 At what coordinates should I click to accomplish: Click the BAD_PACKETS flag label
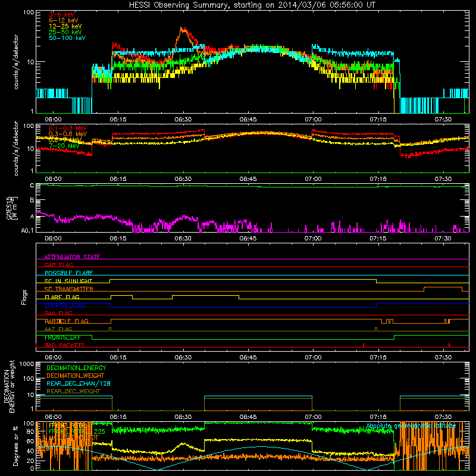tap(65, 345)
